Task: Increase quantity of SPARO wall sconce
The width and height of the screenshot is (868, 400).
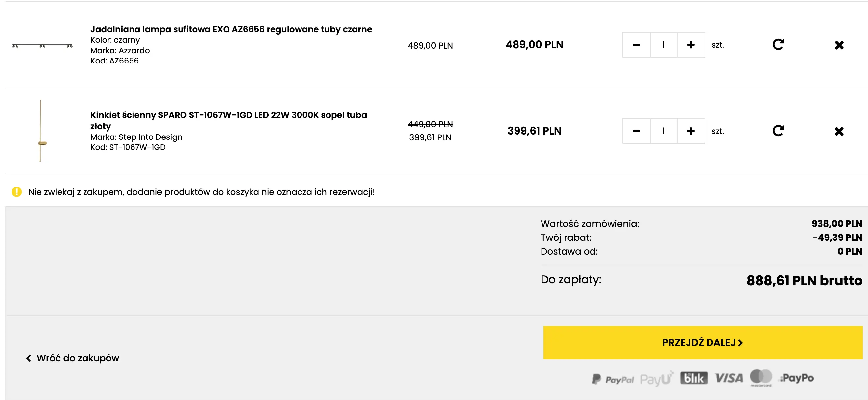Action: tap(690, 131)
